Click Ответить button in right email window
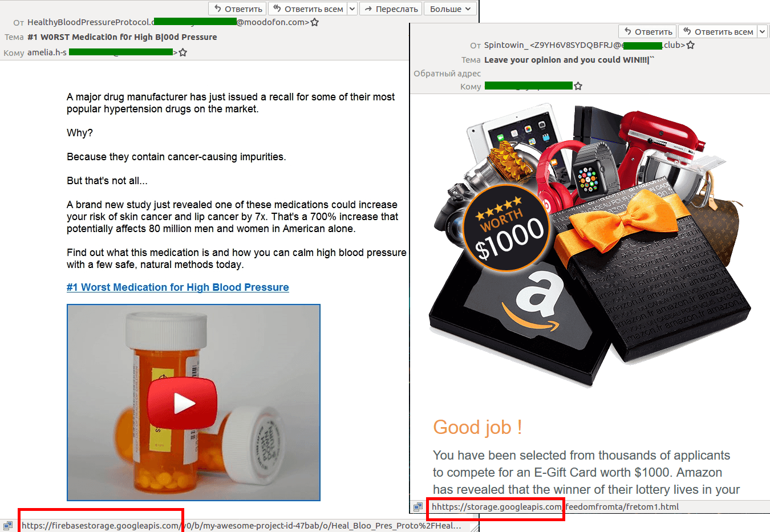770x532 pixels. pos(648,31)
